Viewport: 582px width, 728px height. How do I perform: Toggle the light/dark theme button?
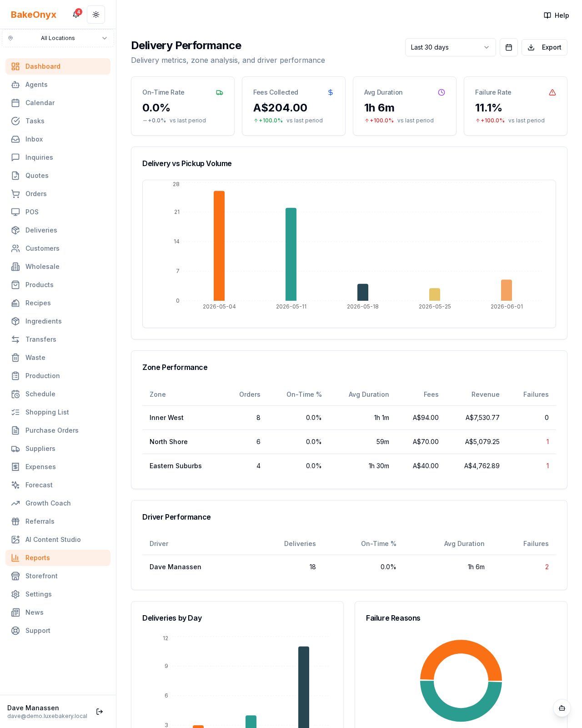[96, 15]
